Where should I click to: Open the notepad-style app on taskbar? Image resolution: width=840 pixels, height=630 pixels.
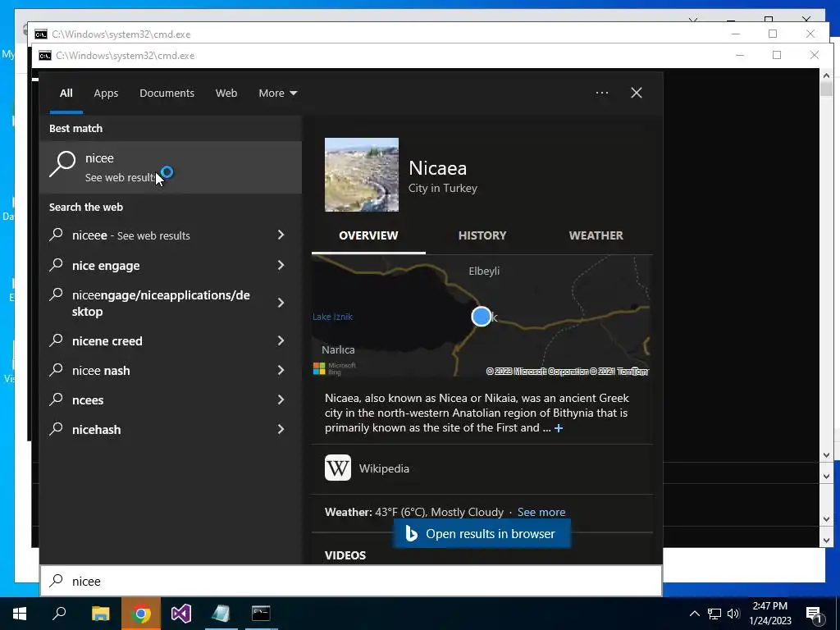[221, 614]
